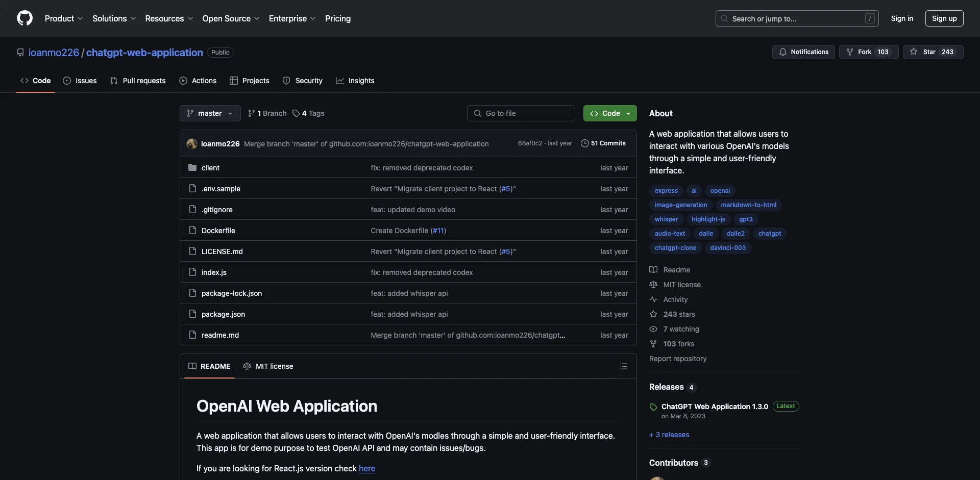Click the 68af0c2 commit hash
The image size is (980, 480).
pos(530,143)
